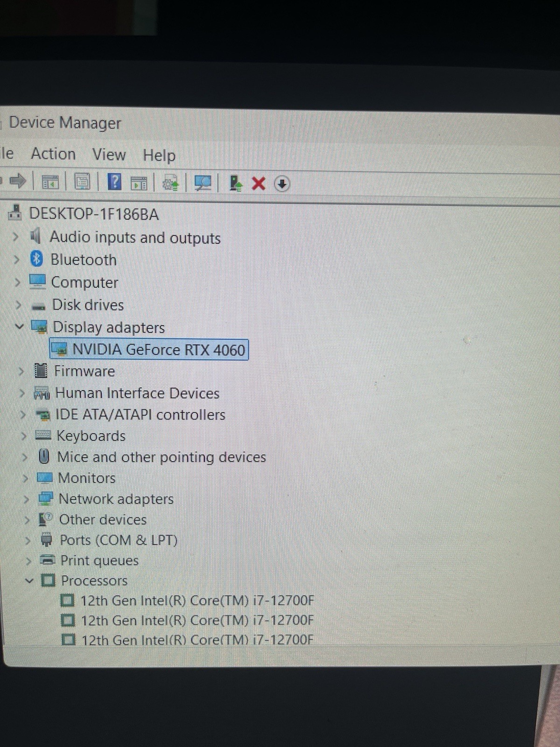Click the Audio inputs and outputs speaker icon

35,236
